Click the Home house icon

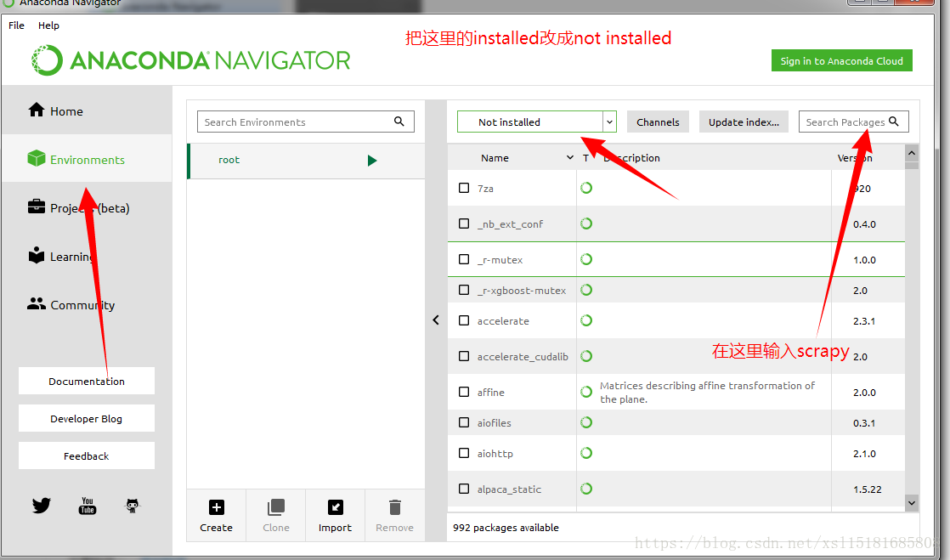[37, 110]
